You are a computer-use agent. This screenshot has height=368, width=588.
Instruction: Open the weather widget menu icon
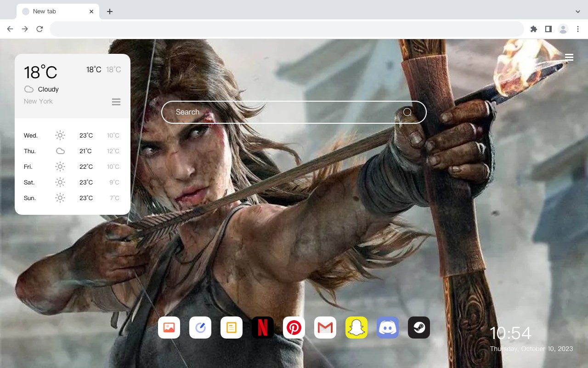click(116, 102)
